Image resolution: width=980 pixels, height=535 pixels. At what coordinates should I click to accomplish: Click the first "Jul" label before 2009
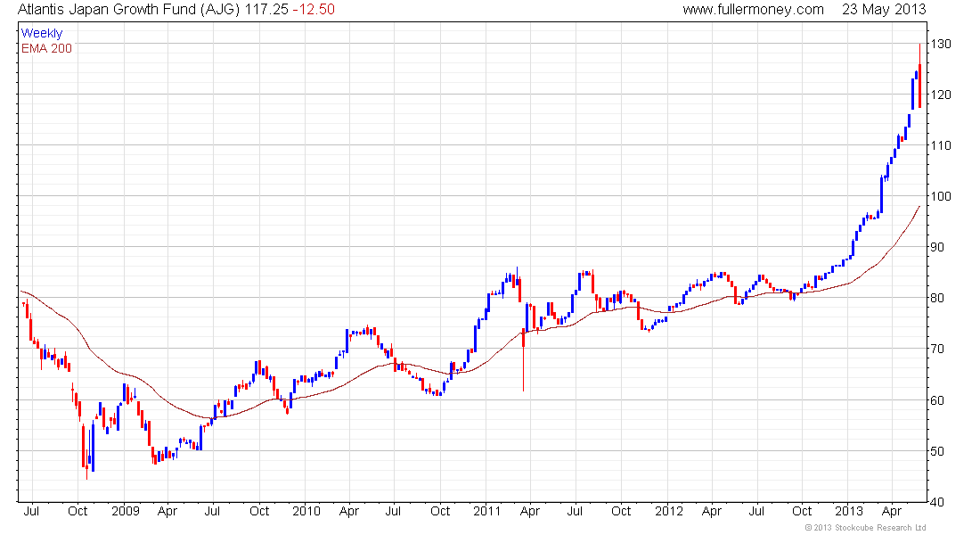(x=31, y=511)
